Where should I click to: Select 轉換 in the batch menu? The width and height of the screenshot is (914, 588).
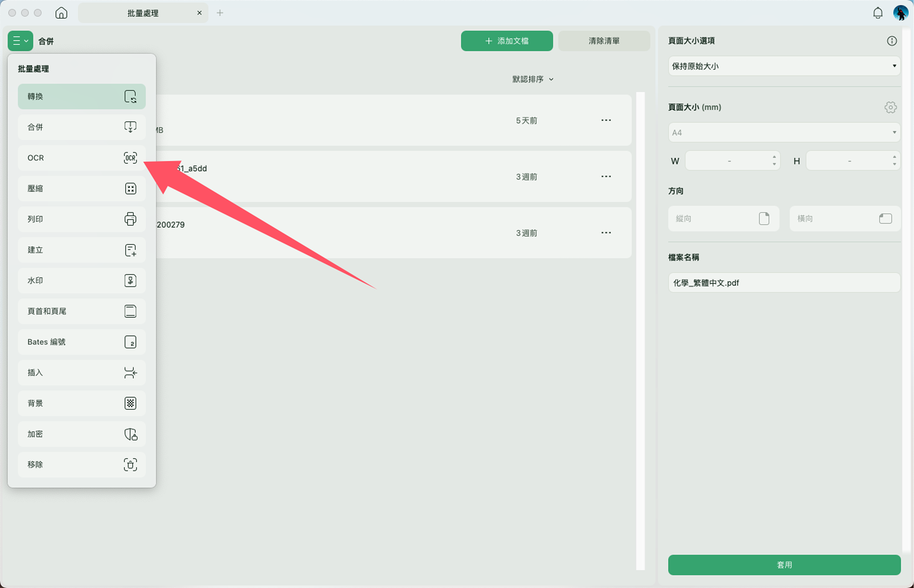(82, 96)
